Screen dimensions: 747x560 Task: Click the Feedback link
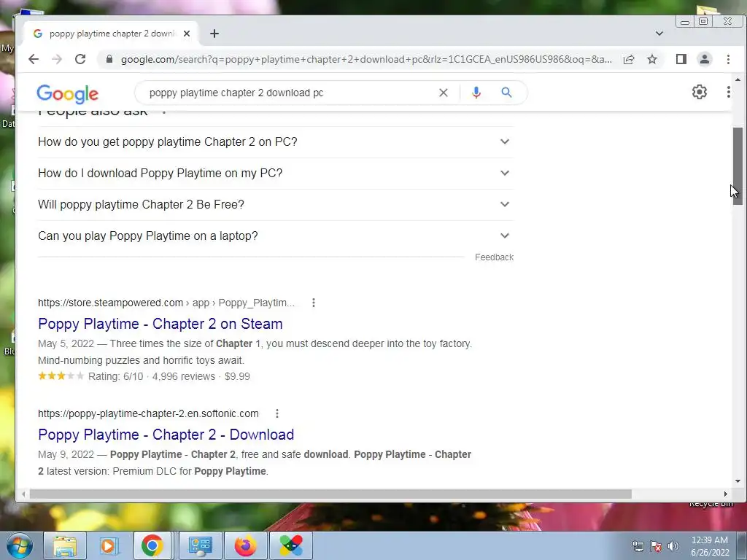[494, 257]
